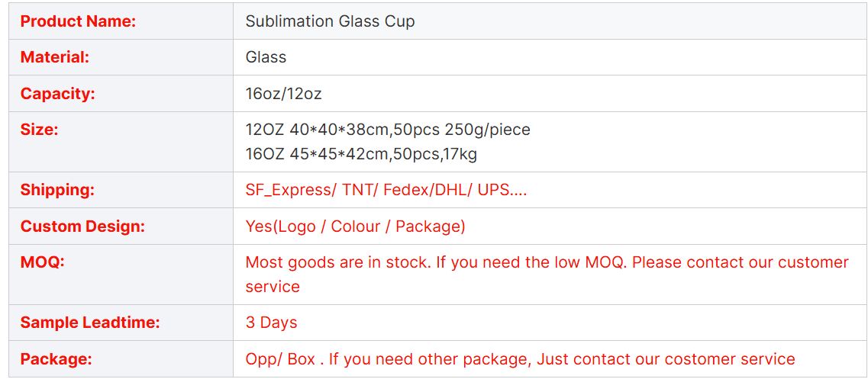The width and height of the screenshot is (868, 379).
Task: Click the 12OZ 40*40*38cm size line
Action: 388,130
